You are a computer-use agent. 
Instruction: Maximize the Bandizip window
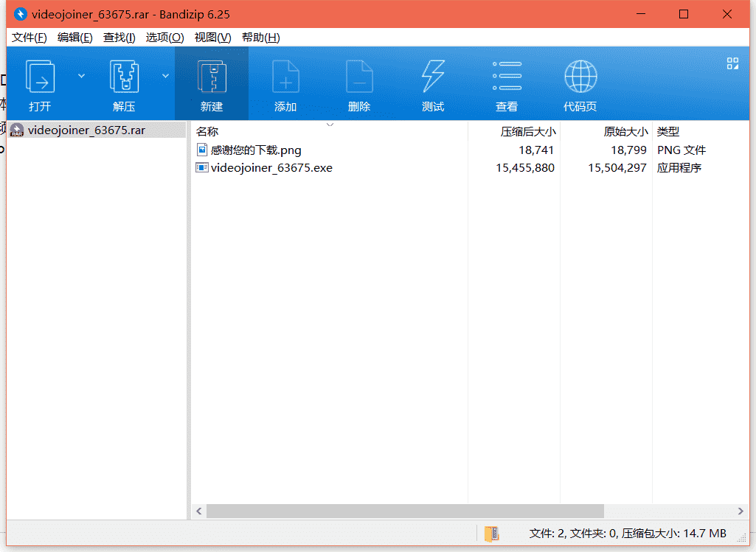[684, 14]
